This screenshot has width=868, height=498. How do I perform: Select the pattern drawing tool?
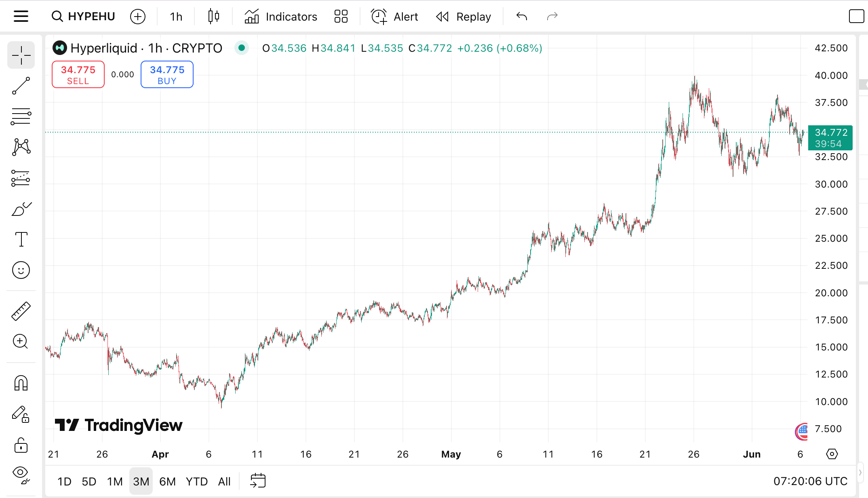pyautogui.click(x=21, y=147)
